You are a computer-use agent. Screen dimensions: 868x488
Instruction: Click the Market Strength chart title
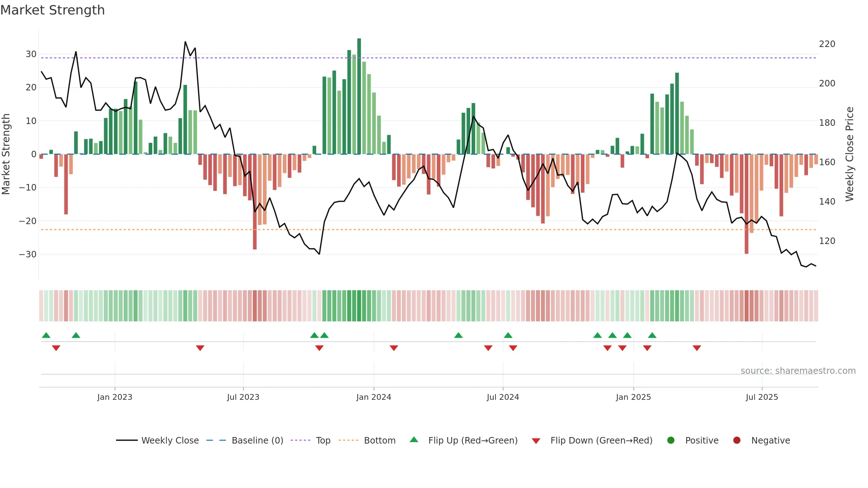52,10
